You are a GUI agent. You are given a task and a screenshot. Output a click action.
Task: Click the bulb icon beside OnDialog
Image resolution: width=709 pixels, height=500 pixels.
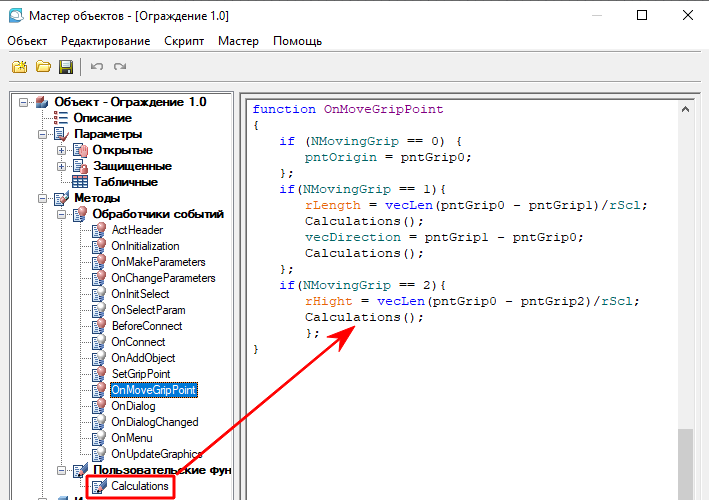click(99, 406)
